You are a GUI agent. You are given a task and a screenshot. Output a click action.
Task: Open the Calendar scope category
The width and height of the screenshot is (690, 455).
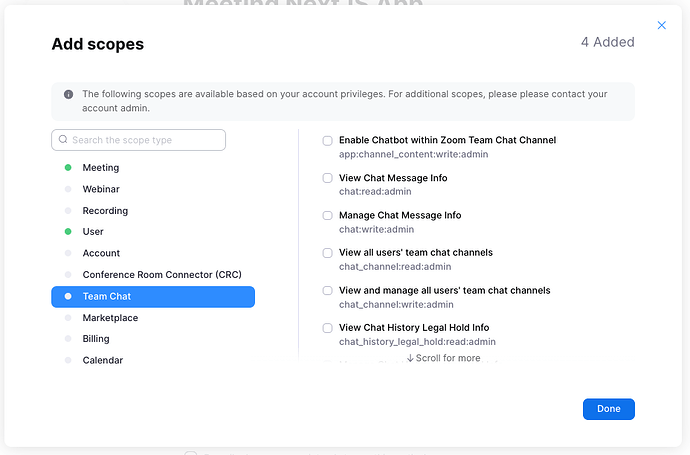(102, 360)
